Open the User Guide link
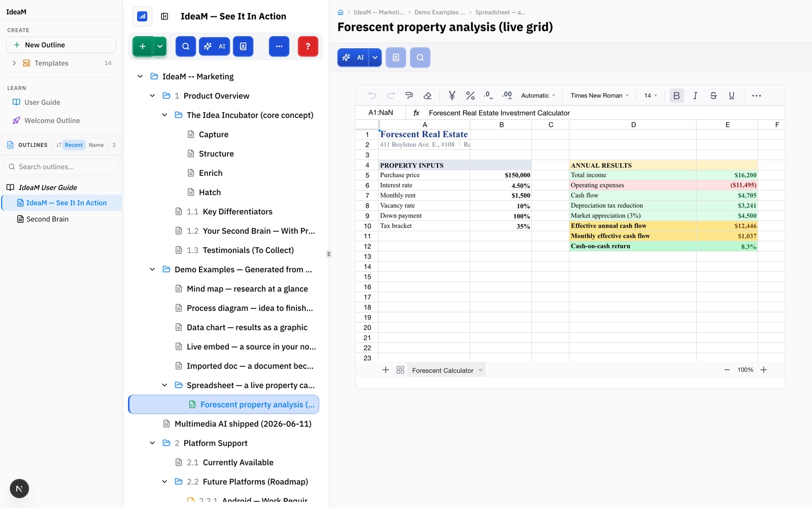Screen dimensions: 812x508 click(x=42, y=102)
